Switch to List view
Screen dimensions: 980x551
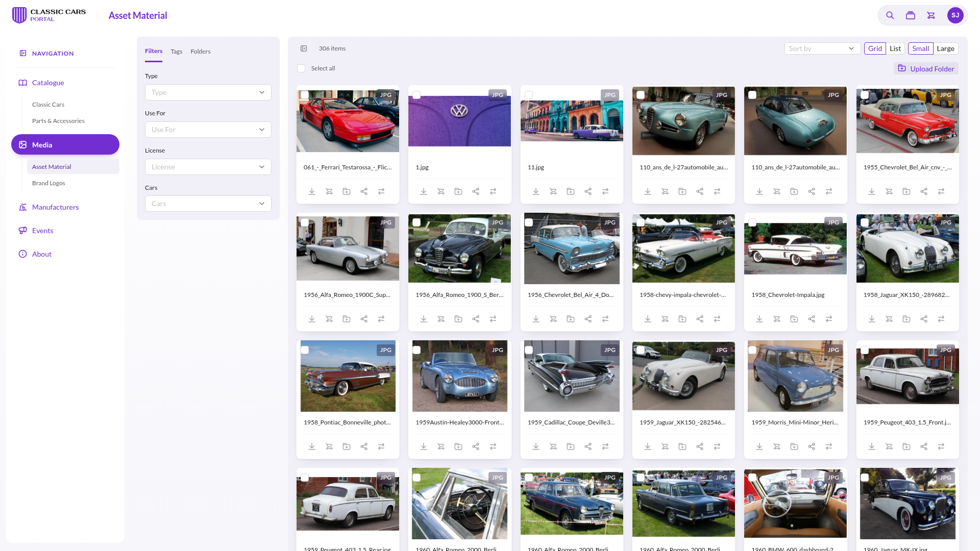pos(895,48)
